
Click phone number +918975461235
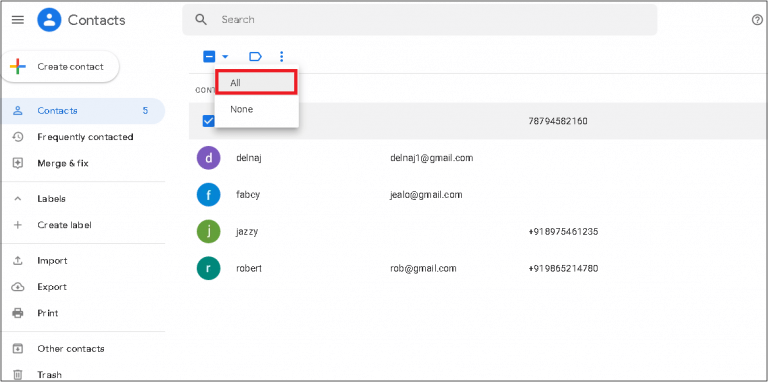pos(563,232)
